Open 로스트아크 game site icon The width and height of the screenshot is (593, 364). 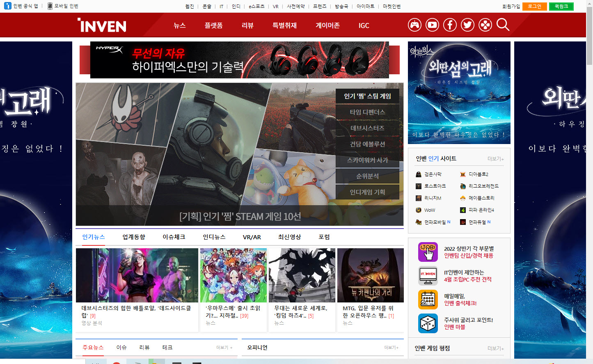(419, 186)
